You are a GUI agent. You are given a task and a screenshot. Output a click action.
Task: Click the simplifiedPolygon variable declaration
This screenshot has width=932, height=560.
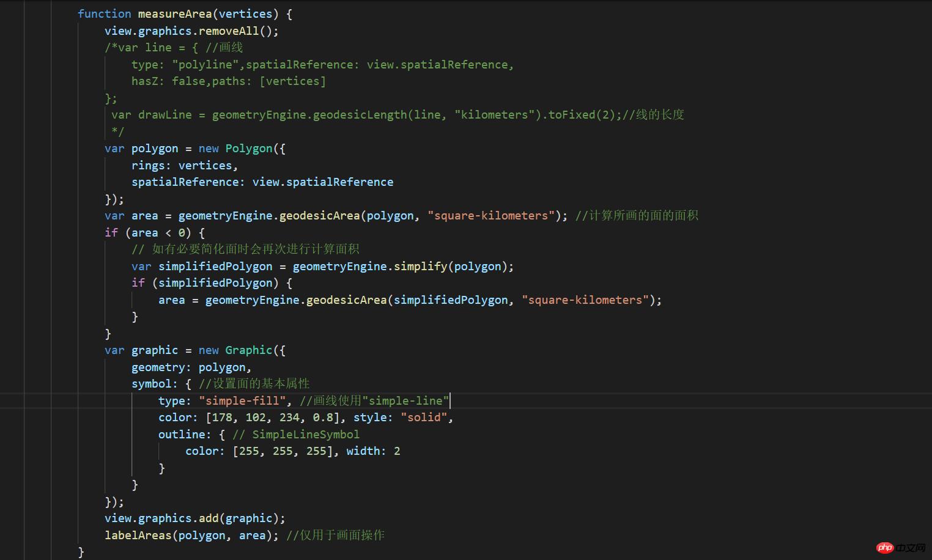pos(215,266)
